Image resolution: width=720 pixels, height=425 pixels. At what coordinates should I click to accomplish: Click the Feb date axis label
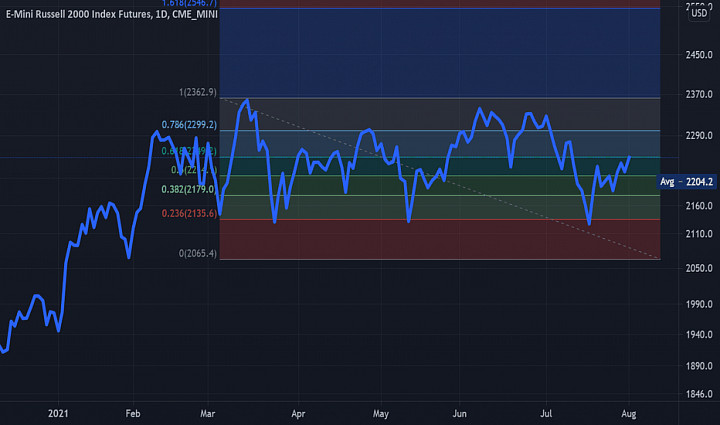133,414
